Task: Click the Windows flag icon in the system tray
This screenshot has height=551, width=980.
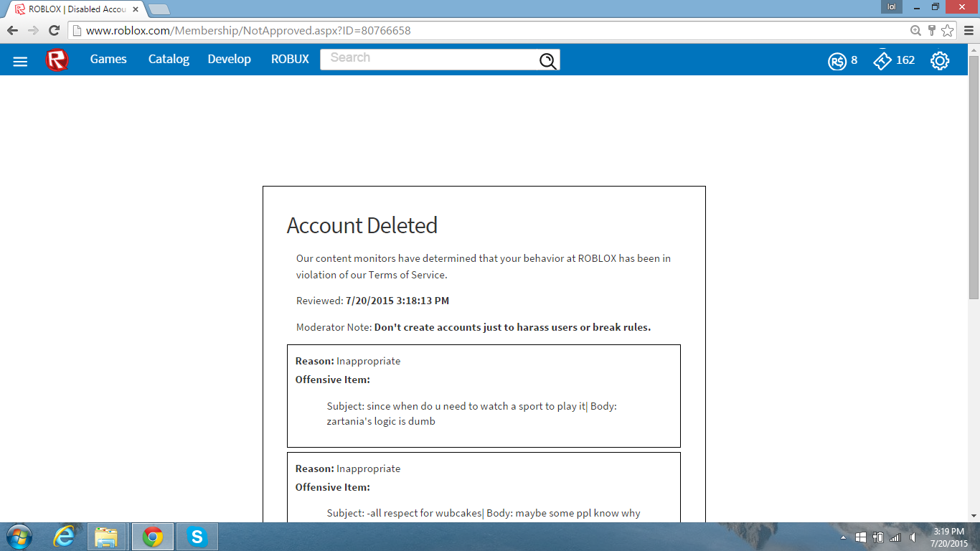Action: coord(861,537)
